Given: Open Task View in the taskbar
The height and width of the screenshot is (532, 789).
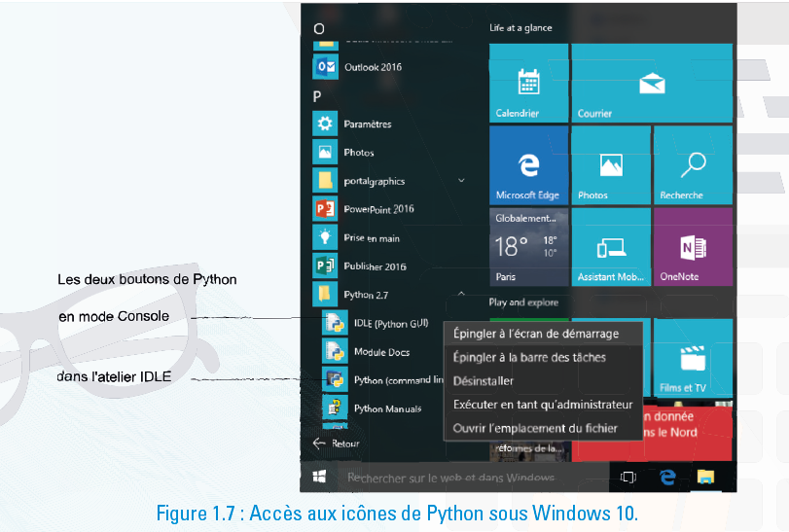Looking at the screenshot, I should (x=628, y=477).
